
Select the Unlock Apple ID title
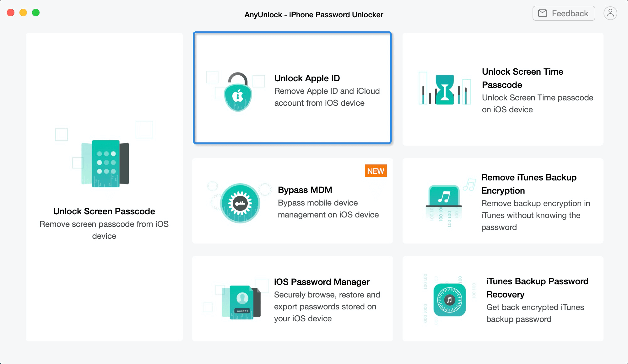point(307,78)
